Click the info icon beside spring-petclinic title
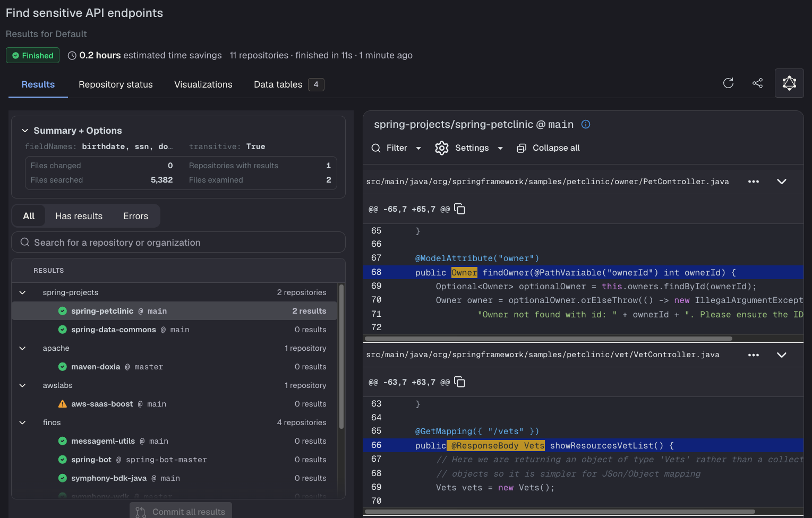This screenshot has height=518, width=812. [x=586, y=124]
